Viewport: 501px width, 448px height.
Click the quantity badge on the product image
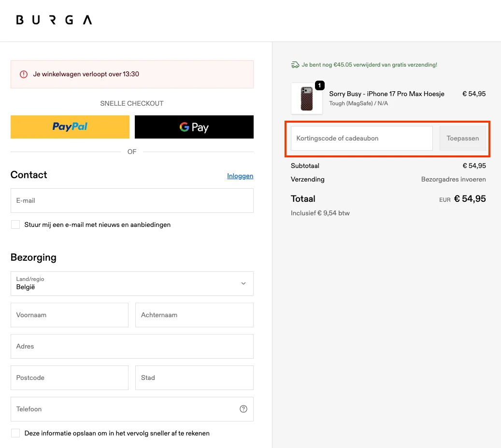pos(319,85)
